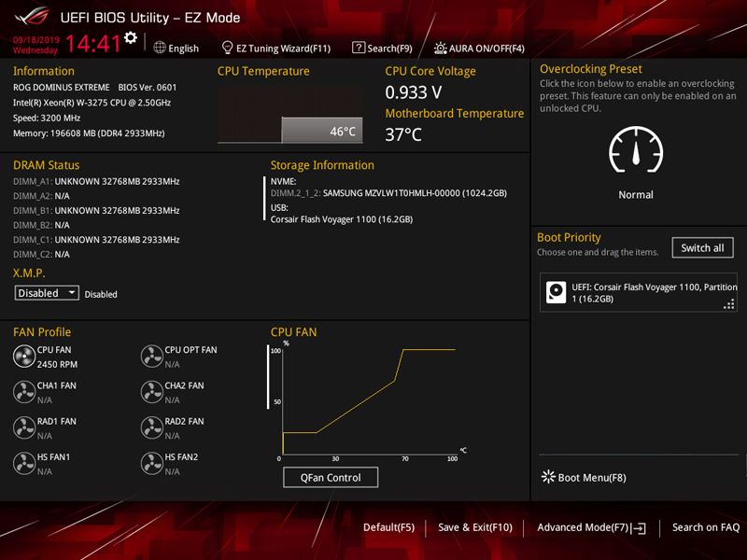
Task: Click the DRAM Status heading
Action: tap(46, 165)
